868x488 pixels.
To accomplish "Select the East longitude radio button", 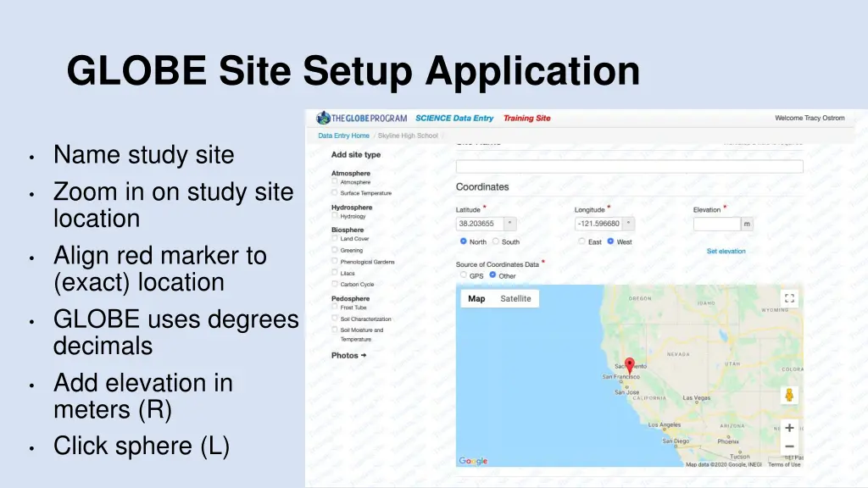I will coord(581,241).
